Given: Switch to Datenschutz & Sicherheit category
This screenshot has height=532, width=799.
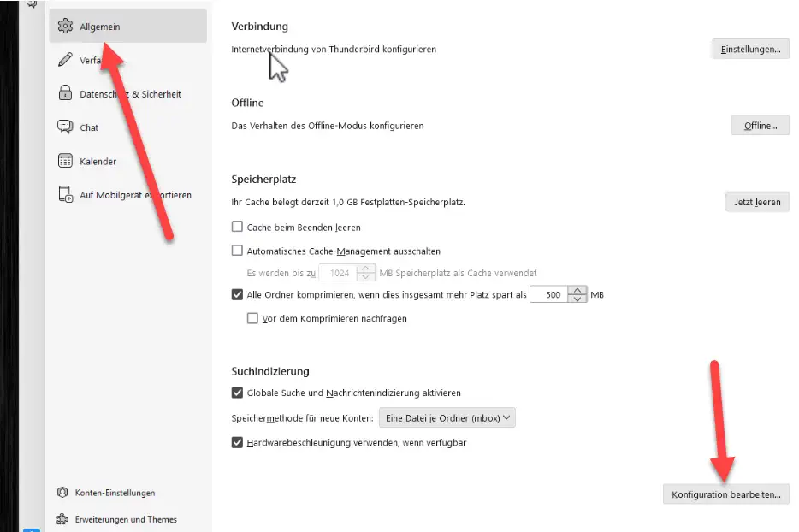Looking at the screenshot, I should 128,94.
